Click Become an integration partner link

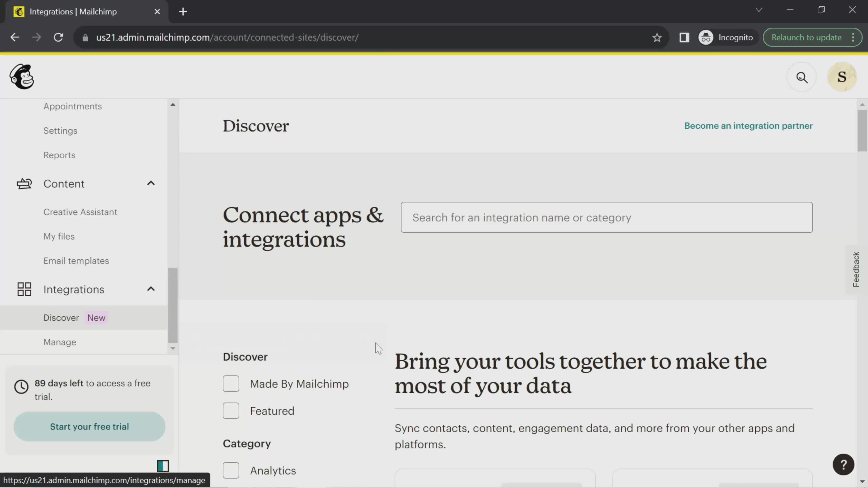tap(748, 126)
